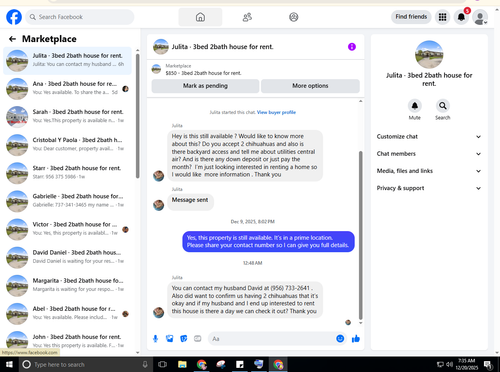The width and height of the screenshot is (500, 372).
Task: Open Sarah's 3bed 2bath conversation
Action: [x=67, y=116]
